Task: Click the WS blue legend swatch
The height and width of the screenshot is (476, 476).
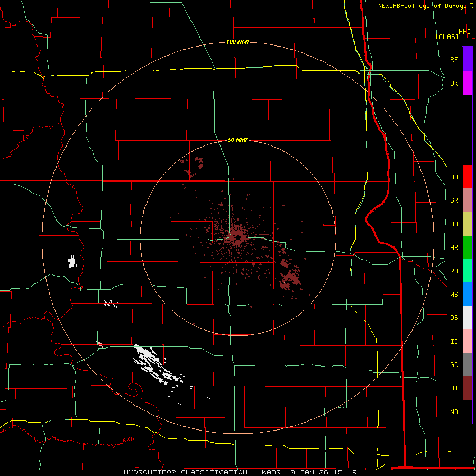Action: [467, 294]
